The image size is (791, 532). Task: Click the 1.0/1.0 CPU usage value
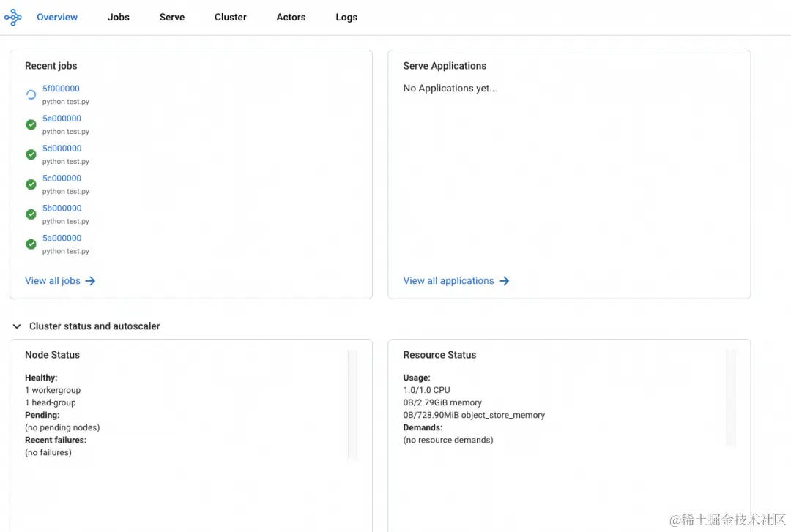(427, 390)
